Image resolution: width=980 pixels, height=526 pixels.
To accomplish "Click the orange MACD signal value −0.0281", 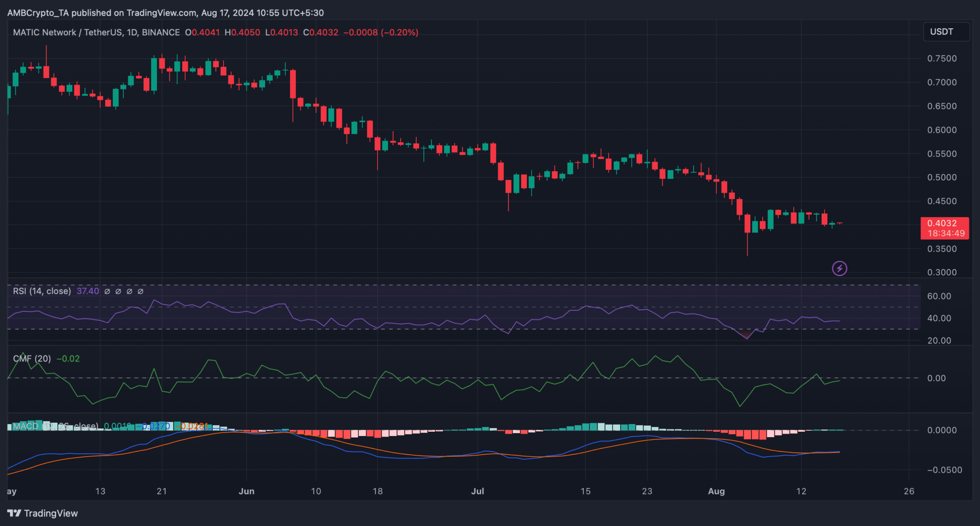I will [x=193, y=426].
